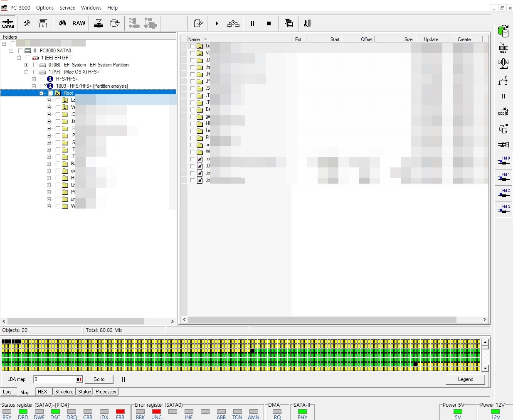Image resolution: width=513 pixels, height=420 pixels.
Task: Expand the HFS/HFS+ node
Action: tap(34, 79)
